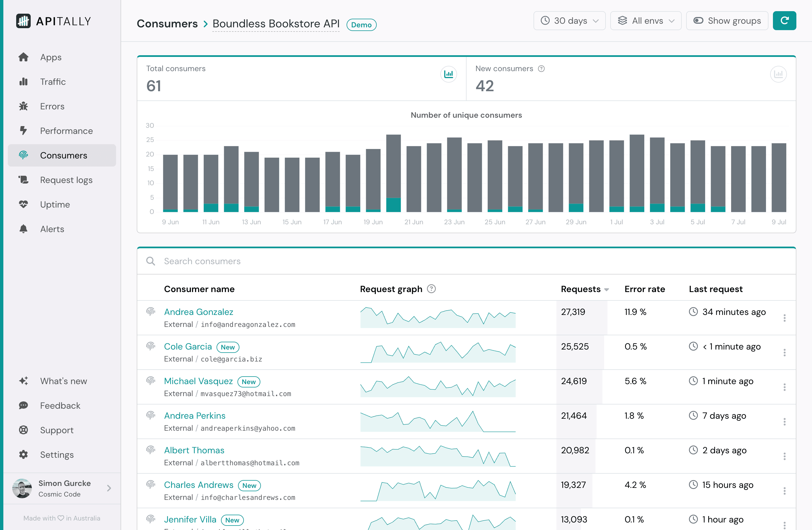Viewport: 812px width, 530px height.
Task: Click the Search consumers field
Action: [x=466, y=261]
